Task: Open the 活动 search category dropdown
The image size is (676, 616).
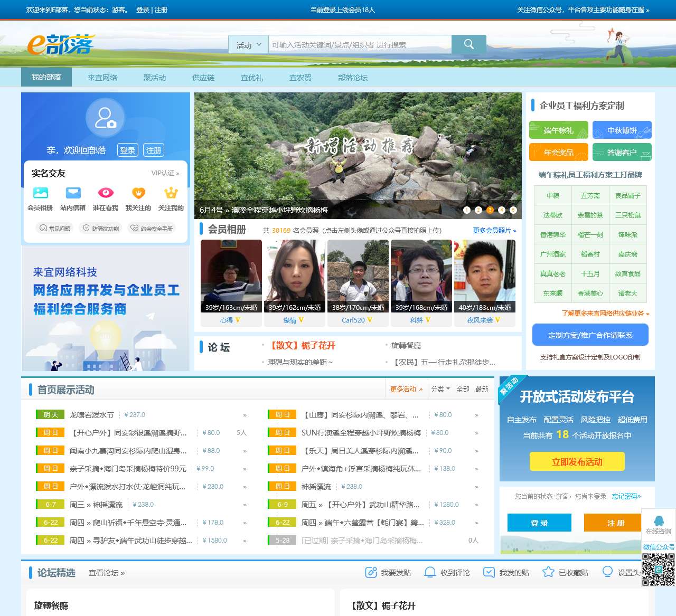Action: point(248,45)
